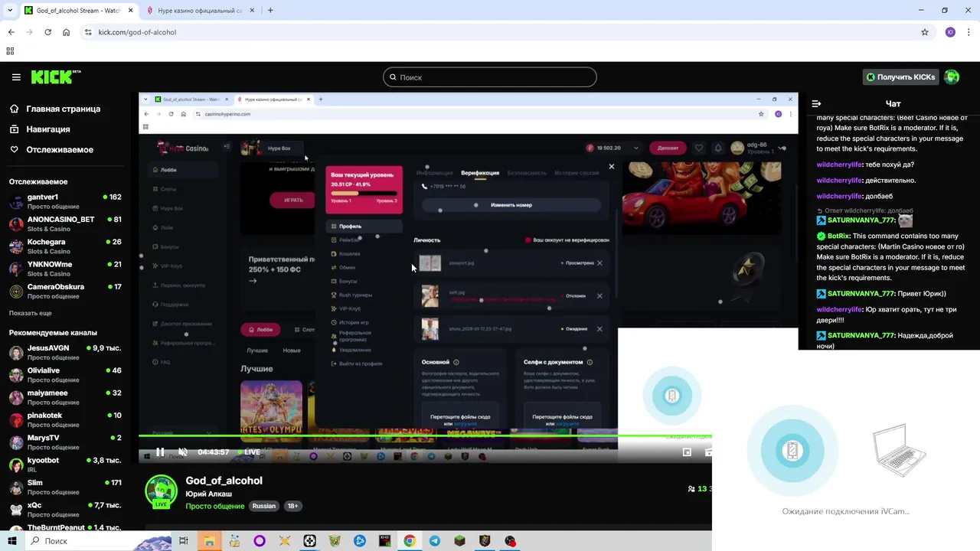
Task: Open Olivialive recommended channel
Action: pyautogui.click(x=65, y=375)
